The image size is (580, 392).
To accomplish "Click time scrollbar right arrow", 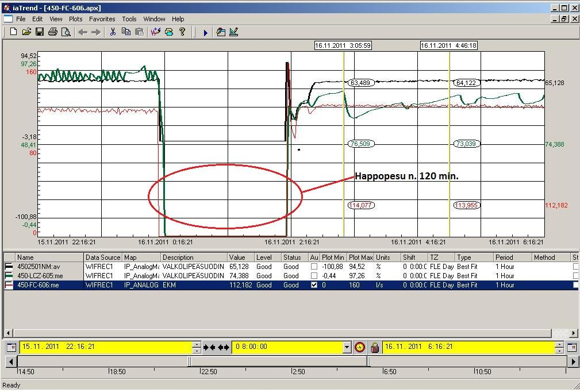I will tap(573, 362).
